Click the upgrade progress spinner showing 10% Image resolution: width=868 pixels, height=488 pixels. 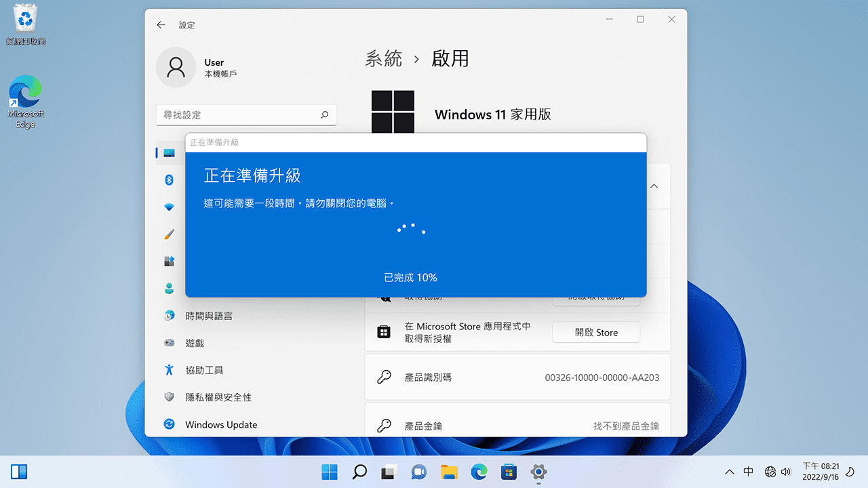pos(412,229)
